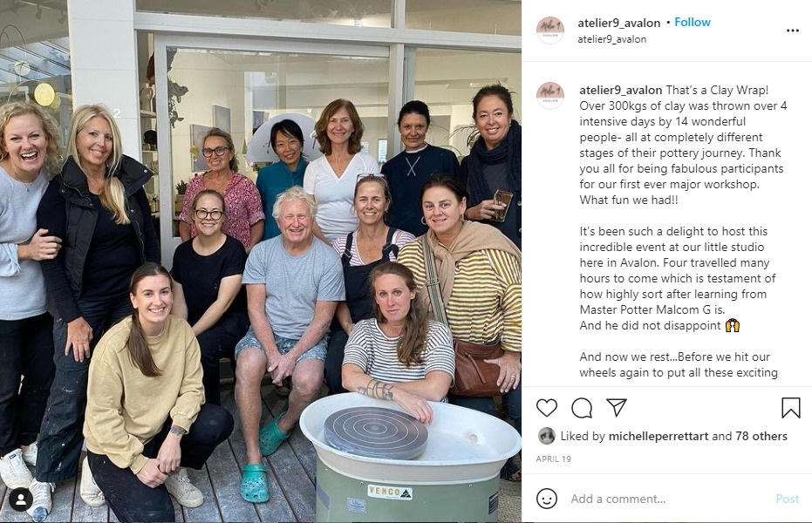Click the caption's atelier9_avalon avatar

[x=550, y=95]
